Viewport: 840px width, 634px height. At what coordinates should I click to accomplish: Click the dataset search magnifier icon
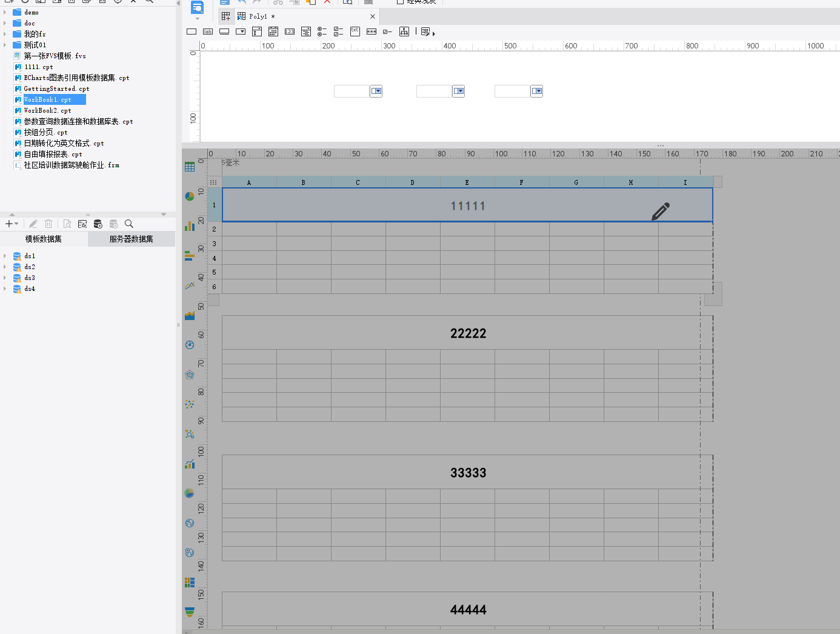[x=129, y=224]
